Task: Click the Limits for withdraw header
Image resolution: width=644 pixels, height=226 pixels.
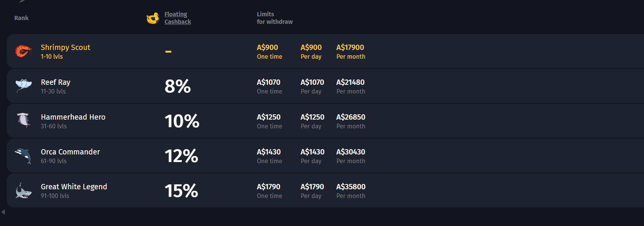Action: pyautogui.click(x=275, y=18)
